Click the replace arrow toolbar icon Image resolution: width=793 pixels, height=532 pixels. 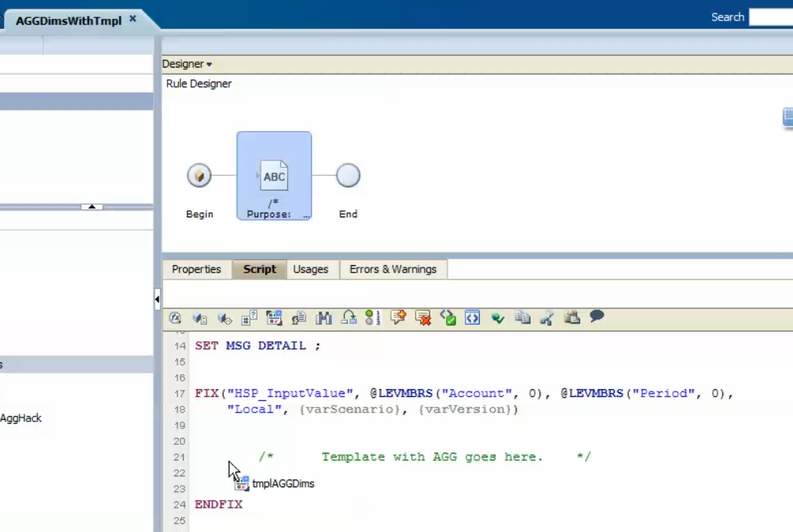tap(349, 318)
